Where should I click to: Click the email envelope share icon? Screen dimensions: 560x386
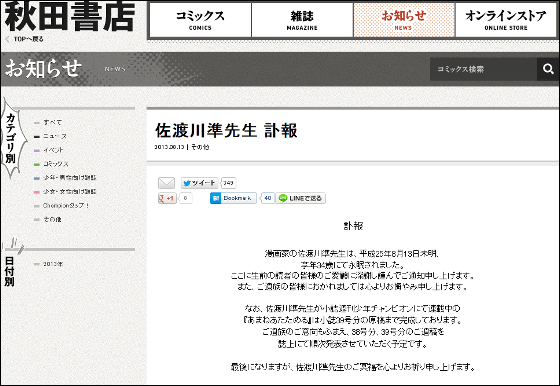pos(166,183)
